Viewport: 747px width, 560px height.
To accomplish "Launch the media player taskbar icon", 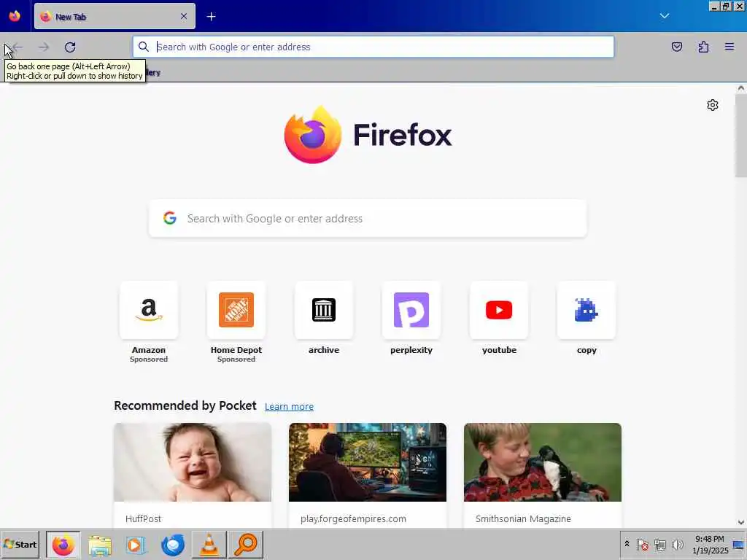I will click(136, 545).
